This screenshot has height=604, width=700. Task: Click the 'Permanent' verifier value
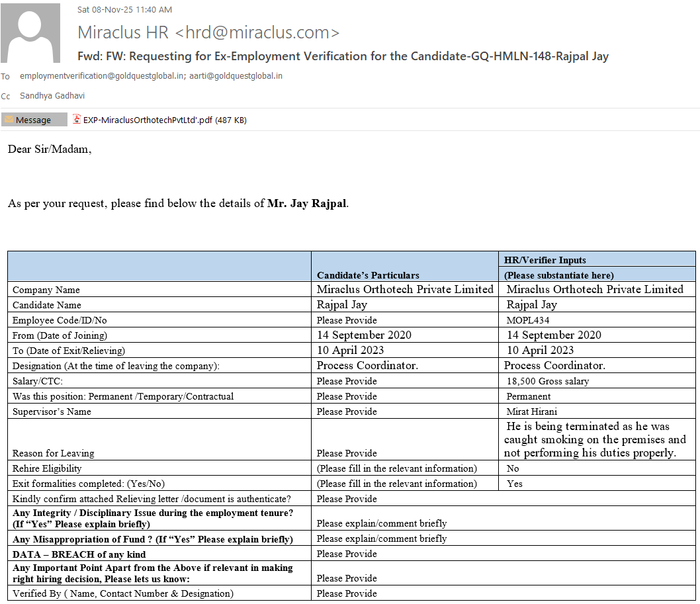click(528, 396)
